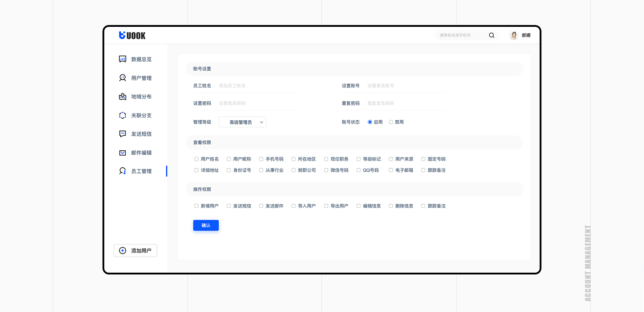The height and width of the screenshot is (312, 644).
Task: Click the search magnifier icon
Action: (491, 35)
